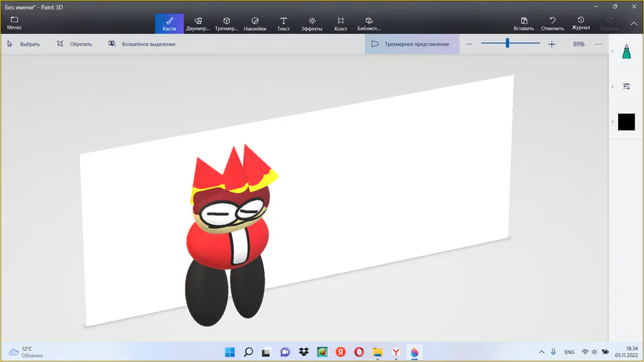Open Yandex Browser Y taskbar icon
Image resolution: width=644 pixels, height=362 pixels.
click(396, 352)
